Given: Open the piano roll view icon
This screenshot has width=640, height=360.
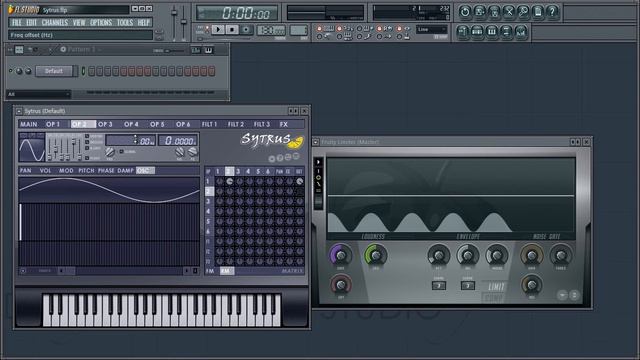Looking at the screenshot, I should coord(492,31).
